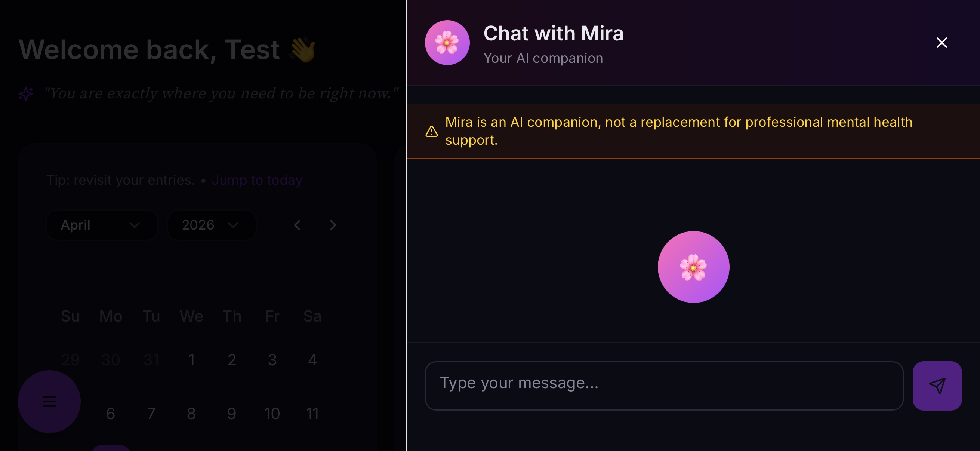
Task: Click the AI companion disclaimer banner text
Action: [679, 131]
